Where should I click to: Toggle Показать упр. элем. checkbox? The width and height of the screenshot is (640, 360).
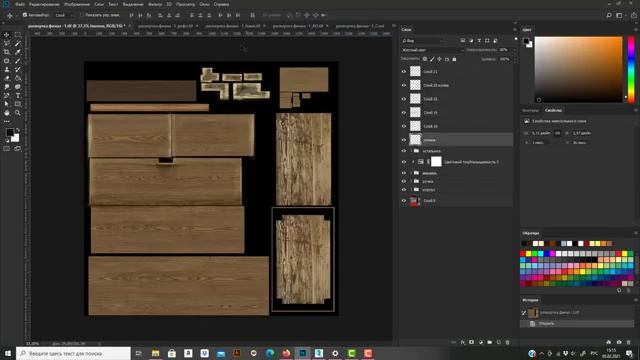click(82, 15)
